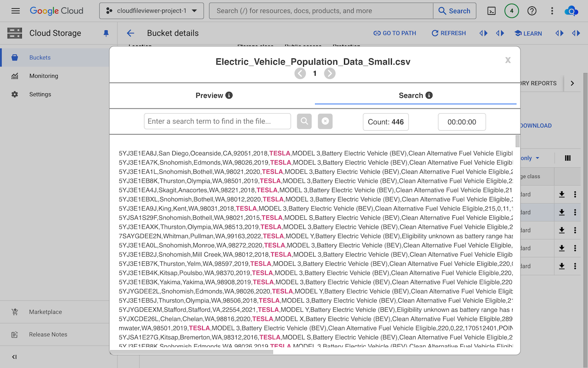Click the back arrow next to Bucket details
Screen dimensions: 588x368
point(130,33)
